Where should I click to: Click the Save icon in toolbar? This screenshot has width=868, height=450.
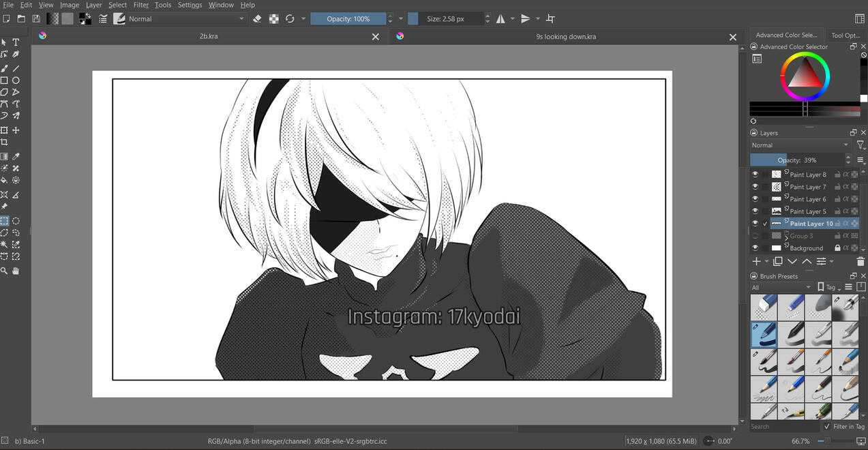point(36,19)
